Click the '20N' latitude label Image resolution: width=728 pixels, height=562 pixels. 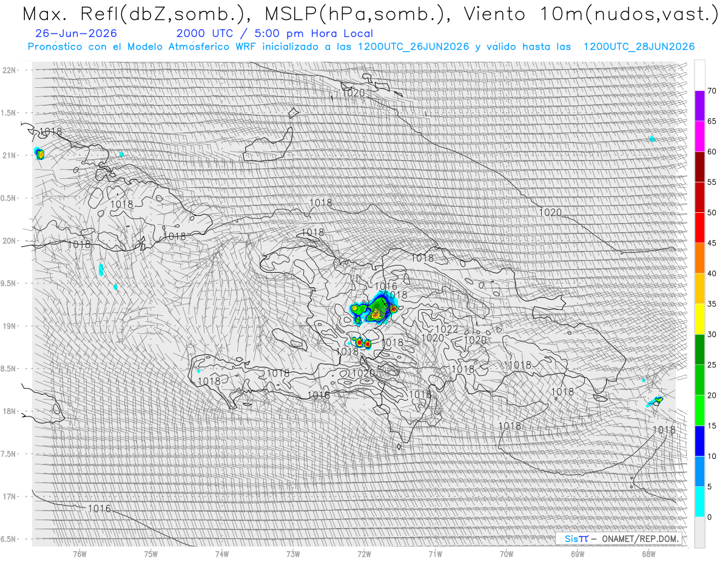click(9, 241)
